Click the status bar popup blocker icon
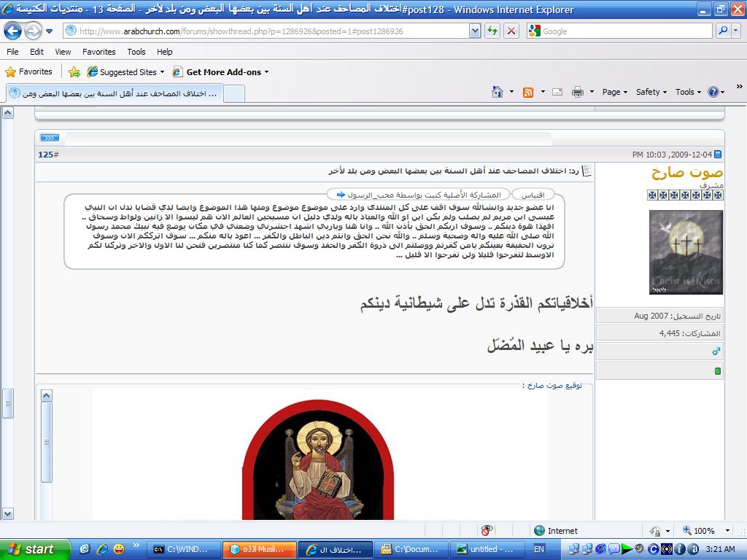Viewport: 747px width, 560px height. [x=487, y=531]
